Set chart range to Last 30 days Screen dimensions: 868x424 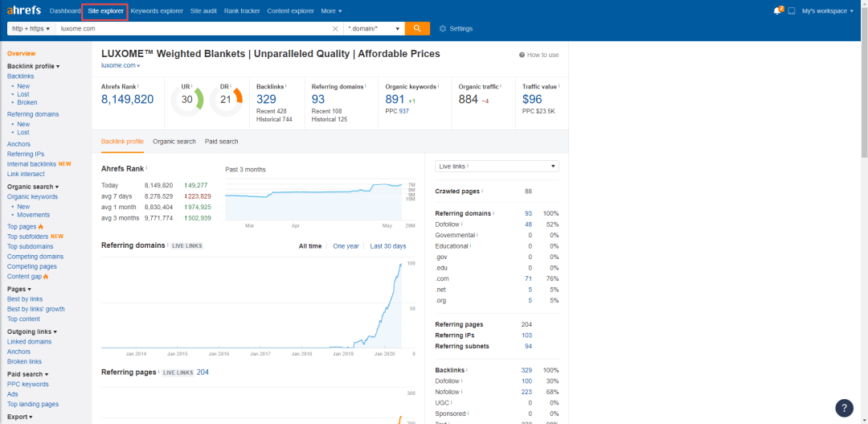click(387, 246)
